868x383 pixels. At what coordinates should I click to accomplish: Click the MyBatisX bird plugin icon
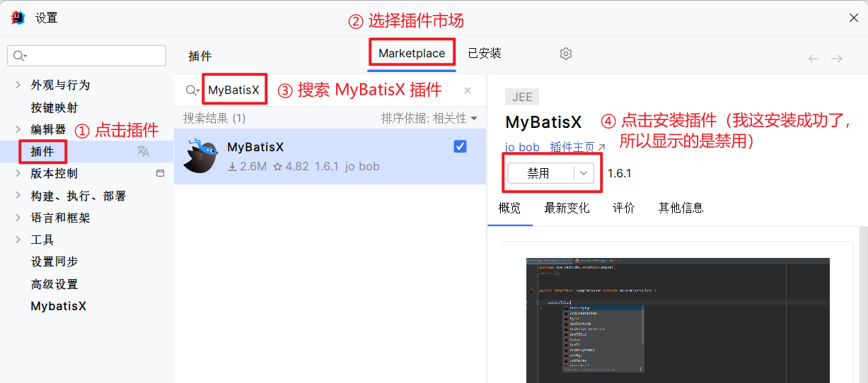click(200, 156)
